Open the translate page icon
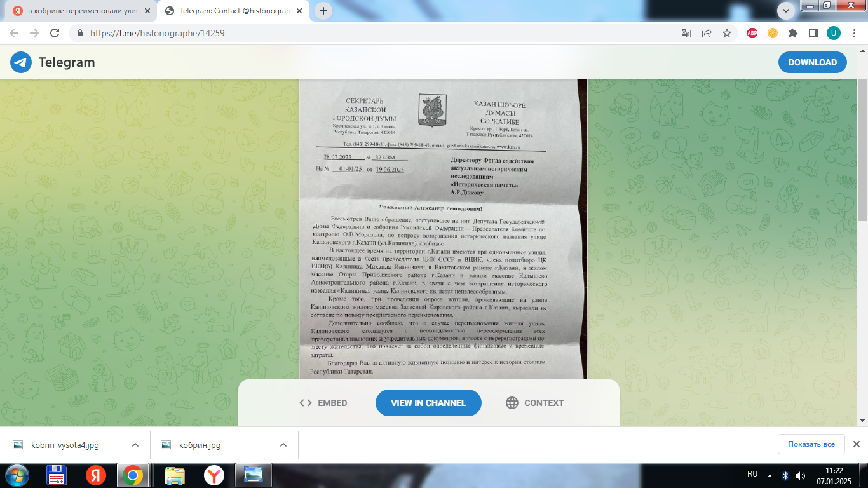 tap(686, 33)
